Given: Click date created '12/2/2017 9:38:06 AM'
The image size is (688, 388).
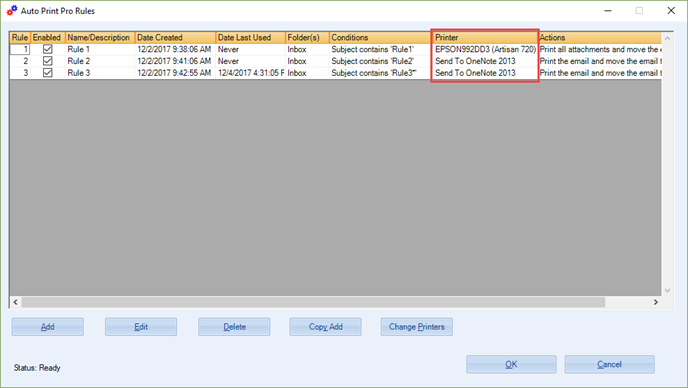Looking at the screenshot, I should pos(176,49).
